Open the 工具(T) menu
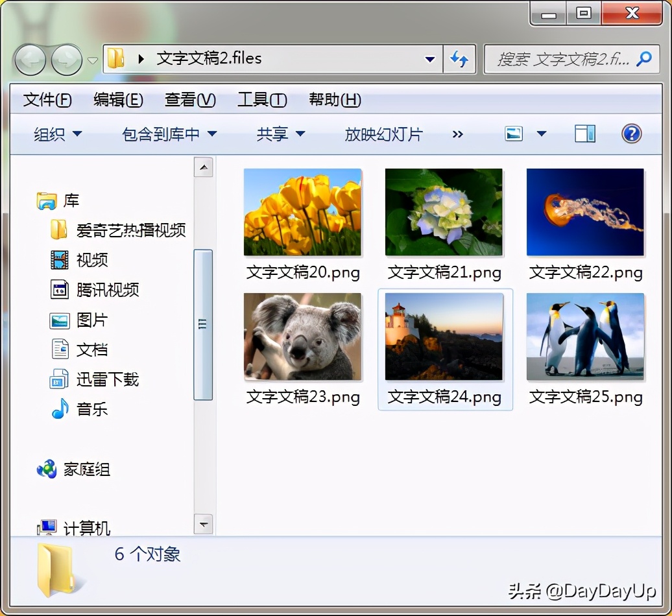The image size is (672, 616). tap(262, 100)
